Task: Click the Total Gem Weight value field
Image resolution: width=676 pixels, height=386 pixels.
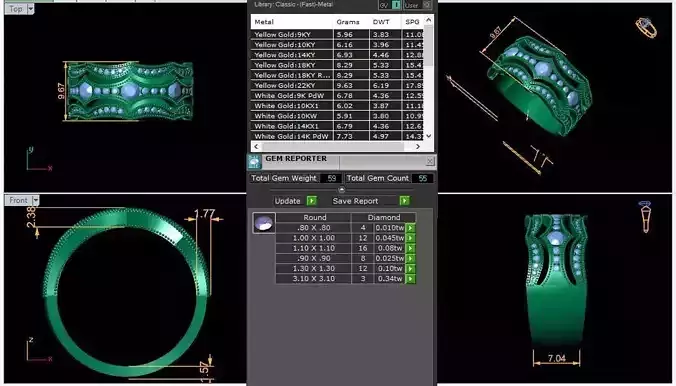Action: pos(331,178)
